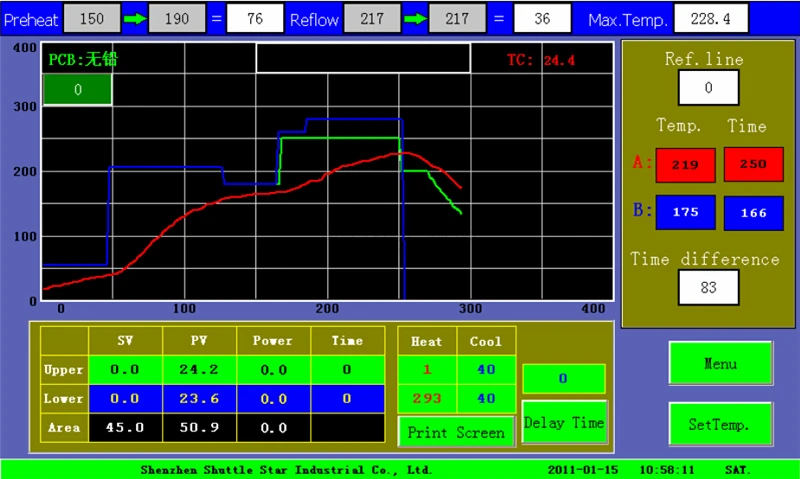Screen dimensions: 800x479
Task: Click the Time difference value 83
Action: pos(708,288)
